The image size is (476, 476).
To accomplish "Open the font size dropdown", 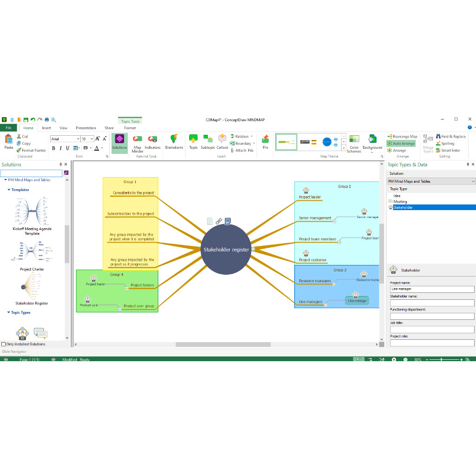I will click(x=92, y=139).
